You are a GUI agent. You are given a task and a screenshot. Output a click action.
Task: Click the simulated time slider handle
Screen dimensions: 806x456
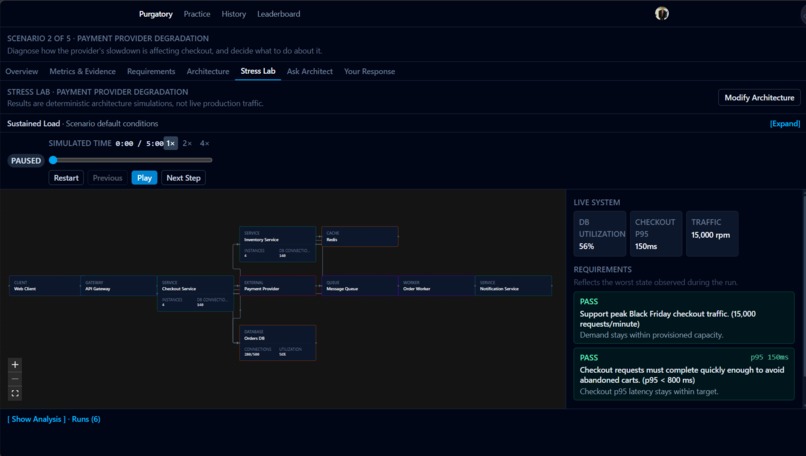53,160
